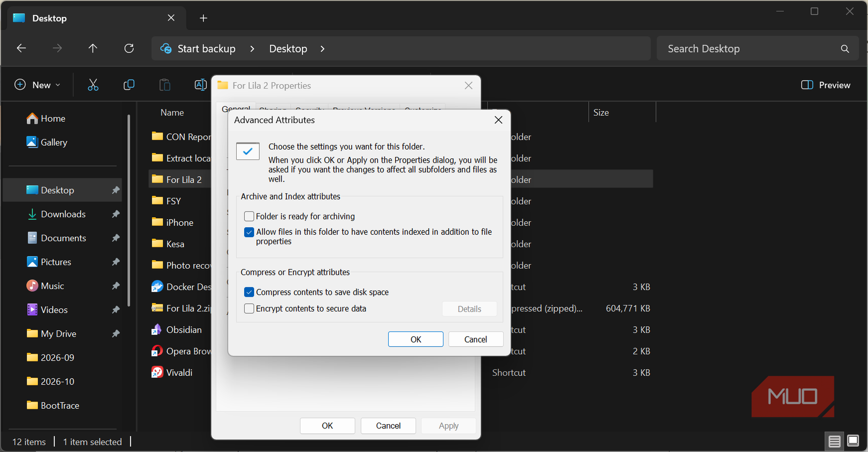Screen dimensions: 868x452
Task: Open a new Explorer tab
Action: tap(204, 18)
